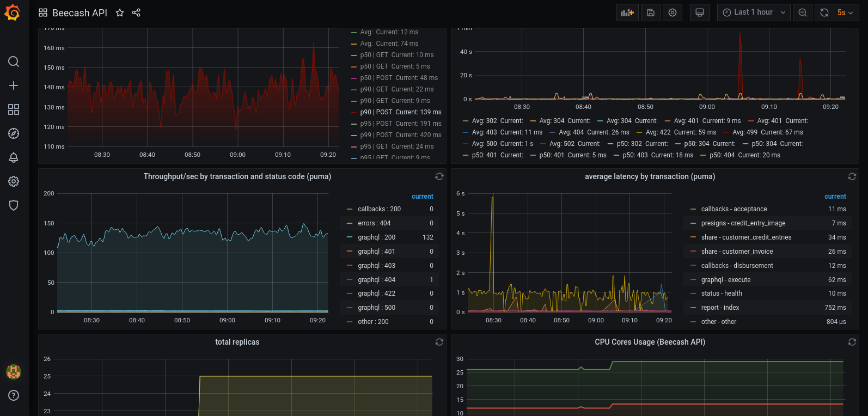Refresh the dashboard now
Image resolution: width=868 pixels, height=416 pixels.
(x=824, y=13)
